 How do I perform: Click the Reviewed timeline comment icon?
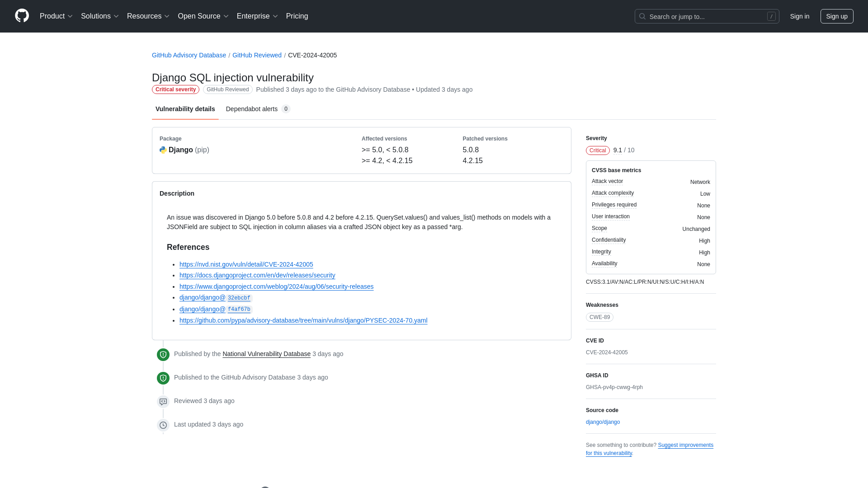[163, 402]
